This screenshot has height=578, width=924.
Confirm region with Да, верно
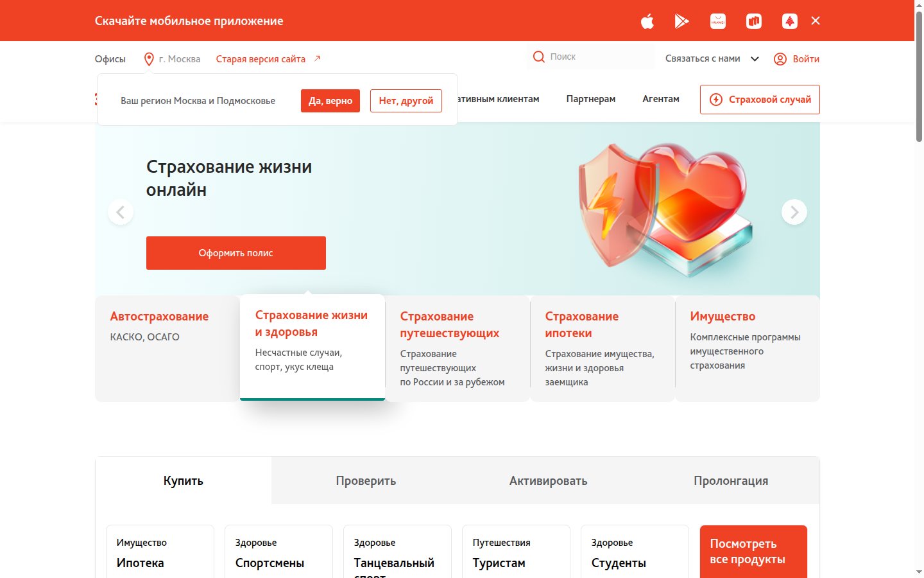tap(330, 101)
